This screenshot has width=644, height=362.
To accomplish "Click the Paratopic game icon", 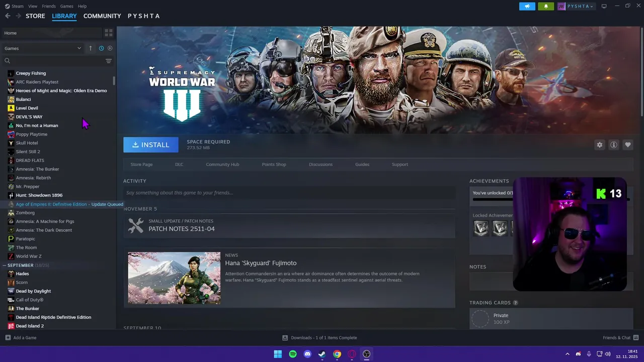I will [x=11, y=239].
